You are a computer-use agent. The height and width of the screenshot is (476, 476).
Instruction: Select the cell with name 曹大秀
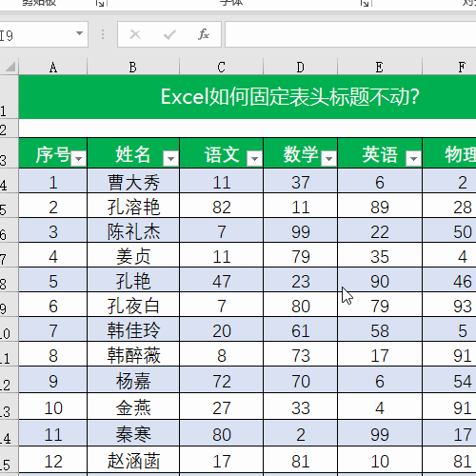[x=133, y=181]
